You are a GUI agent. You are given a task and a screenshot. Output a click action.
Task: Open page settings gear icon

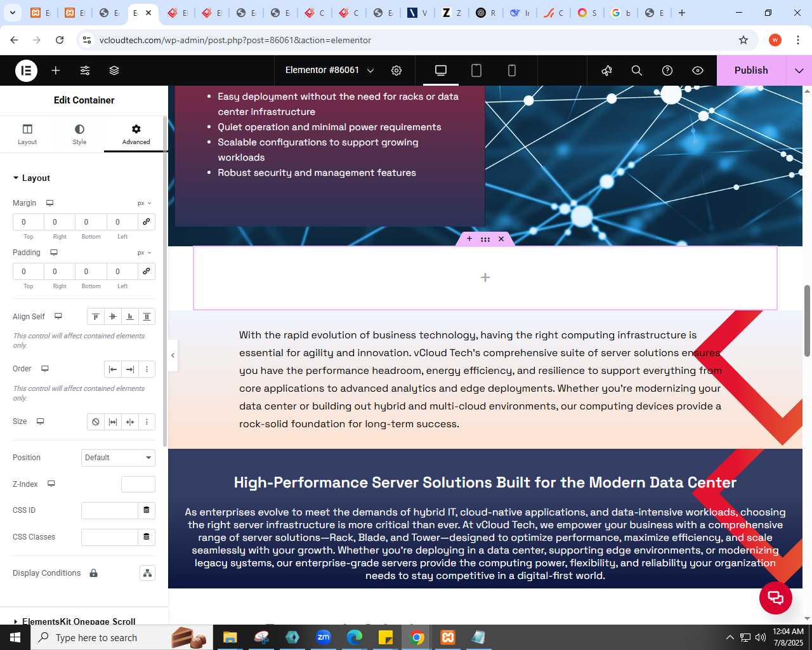pyautogui.click(x=396, y=70)
